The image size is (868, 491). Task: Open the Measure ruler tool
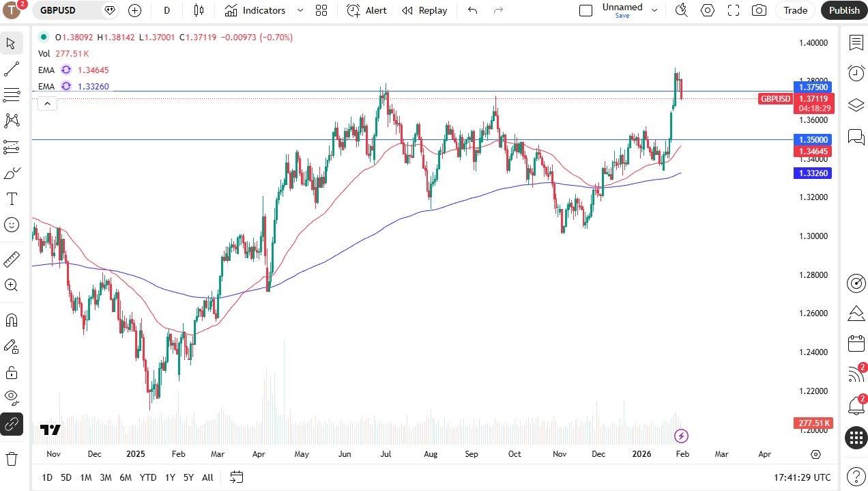click(x=11, y=259)
